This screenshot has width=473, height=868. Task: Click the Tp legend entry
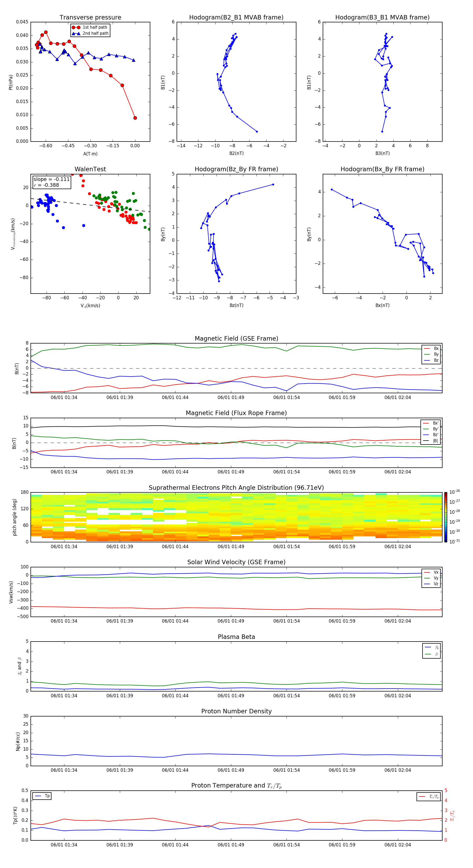coord(42,796)
